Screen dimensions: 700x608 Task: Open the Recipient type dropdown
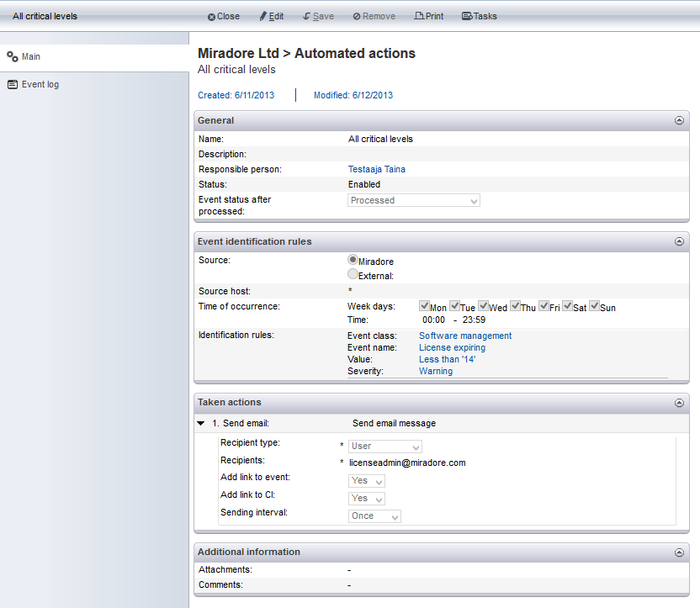tap(385, 446)
